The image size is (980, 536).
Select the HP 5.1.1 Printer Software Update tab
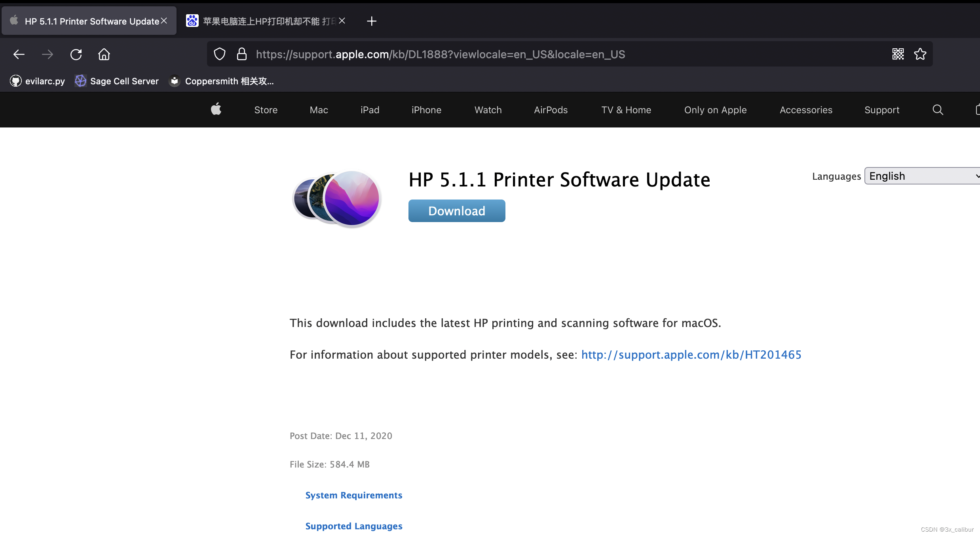89,21
